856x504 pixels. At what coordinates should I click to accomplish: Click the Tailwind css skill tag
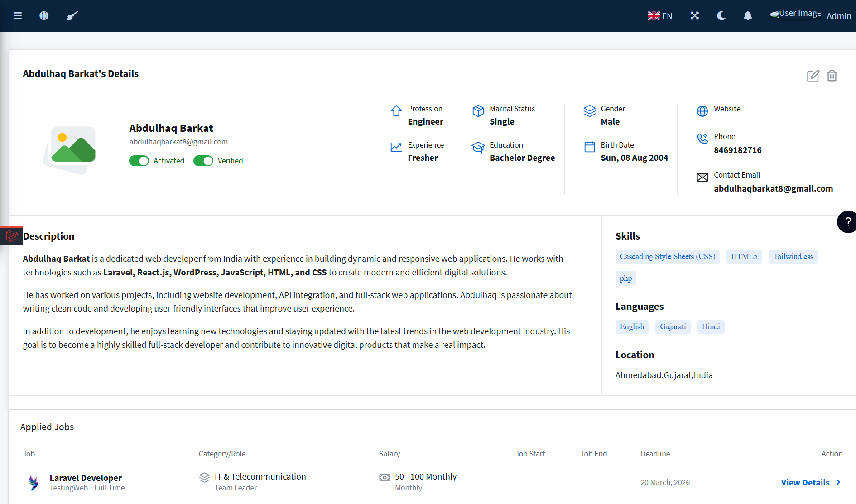(793, 257)
